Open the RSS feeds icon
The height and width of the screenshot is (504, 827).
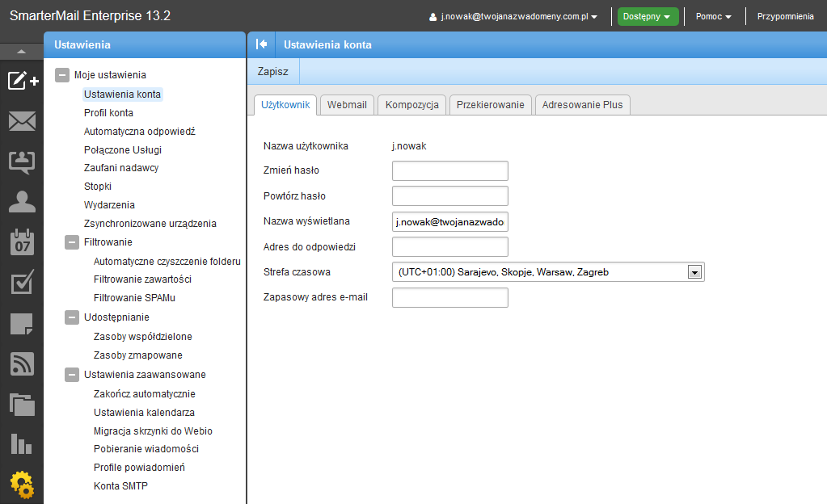pyautogui.click(x=22, y=363)
